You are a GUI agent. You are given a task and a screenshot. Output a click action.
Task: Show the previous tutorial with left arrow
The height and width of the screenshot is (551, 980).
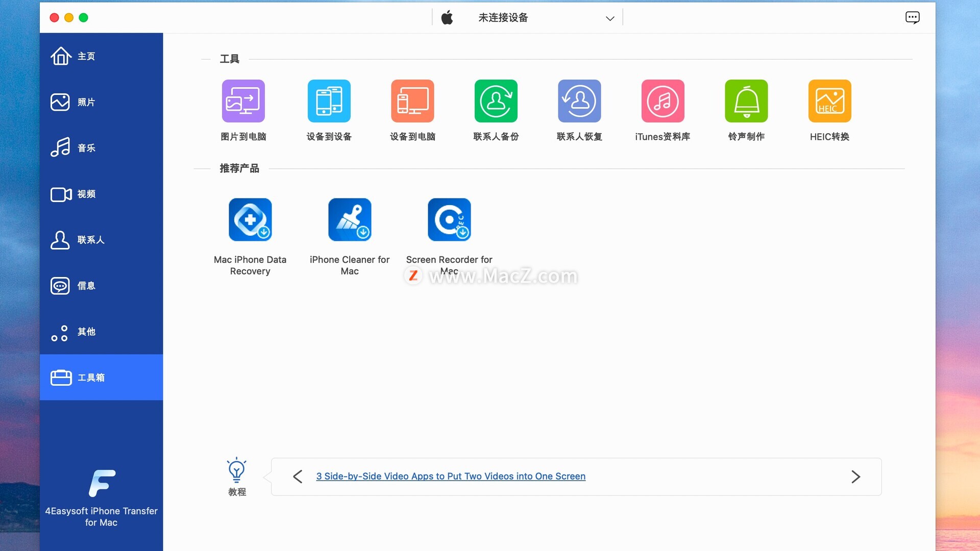click(298, 477)
